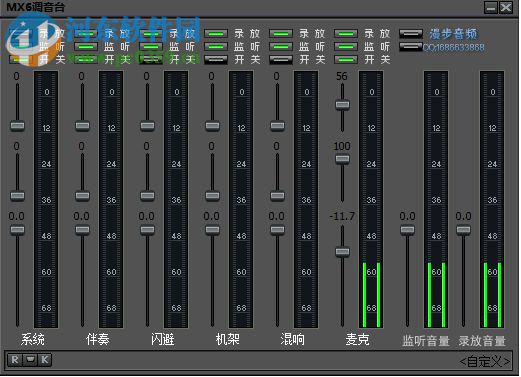Toggle the switch beside the QQ number

[x=411, y=47]
